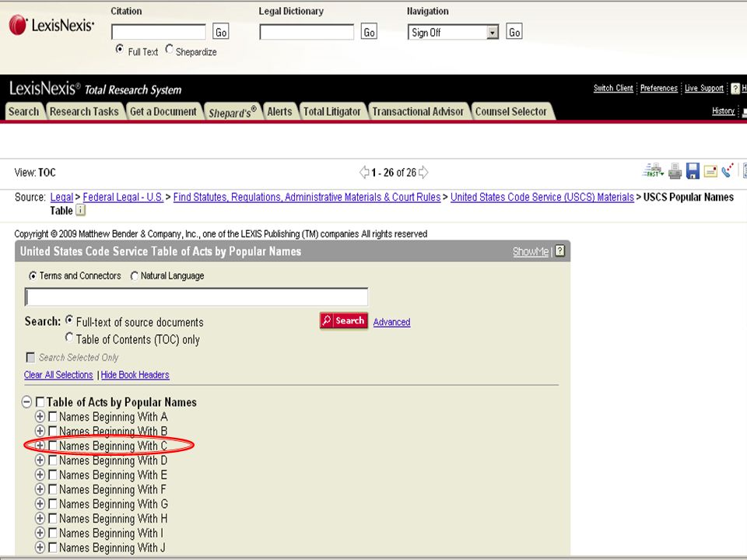
Task: Click Go button next to Navigation dropdown
Action: (514, 32)
